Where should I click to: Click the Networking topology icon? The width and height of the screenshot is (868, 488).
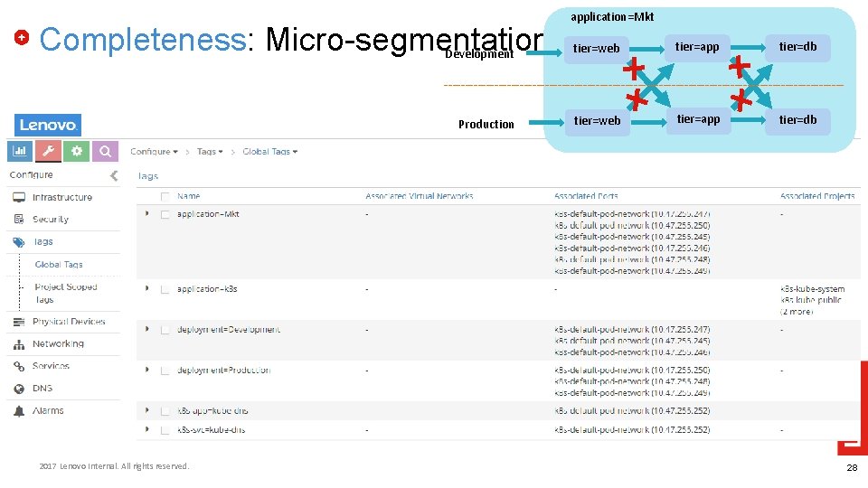(x=19, y=344)
